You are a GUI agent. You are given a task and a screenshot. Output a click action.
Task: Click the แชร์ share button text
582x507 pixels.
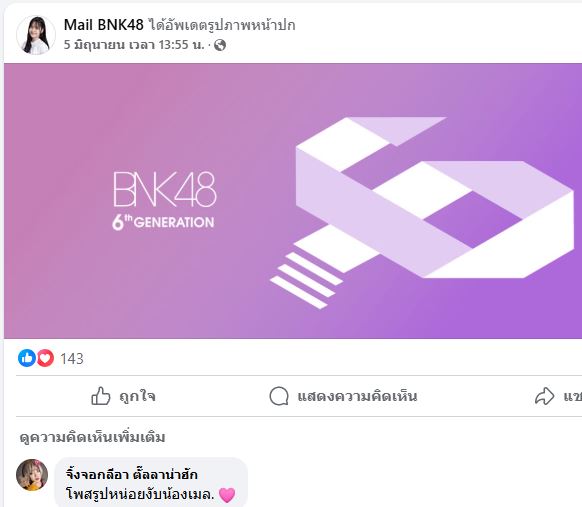(573, 396)
